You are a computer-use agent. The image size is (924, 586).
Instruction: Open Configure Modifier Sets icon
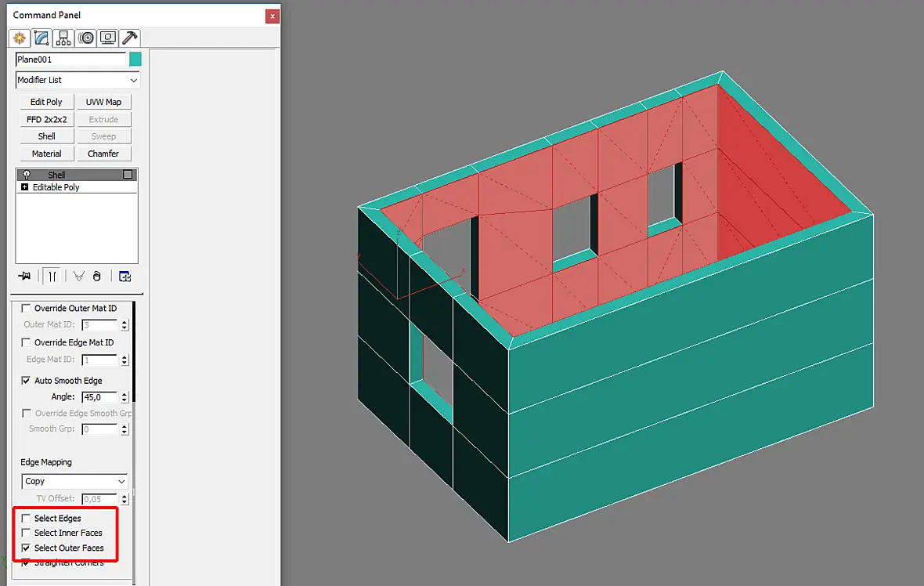click(125, 276)
